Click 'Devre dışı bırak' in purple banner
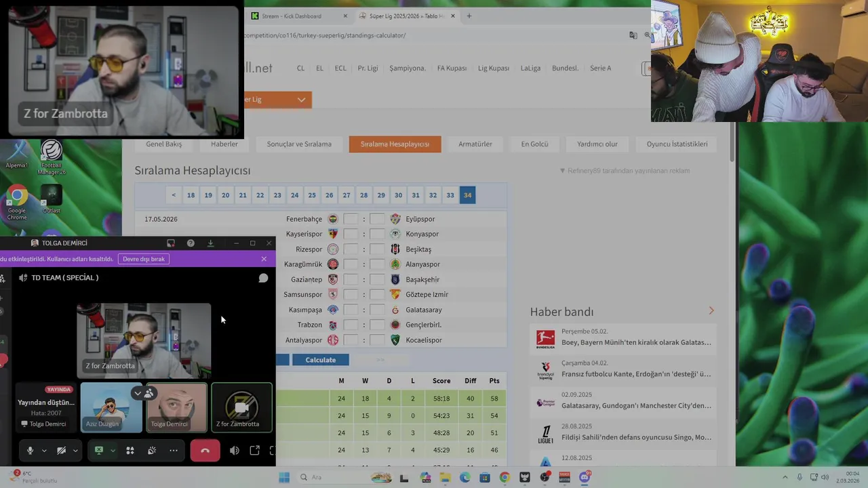This screenshot has height=488, width=868. point(144,259)
